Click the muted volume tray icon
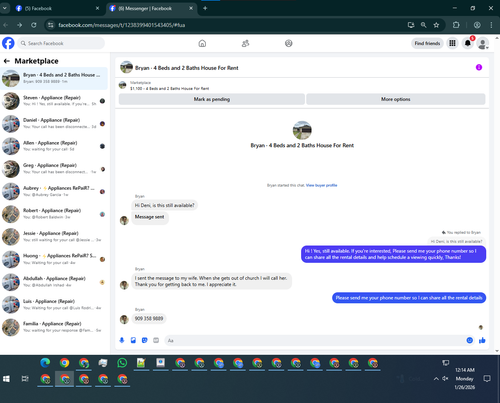Screen dimensions: 500x403 (x=445, y=378)
